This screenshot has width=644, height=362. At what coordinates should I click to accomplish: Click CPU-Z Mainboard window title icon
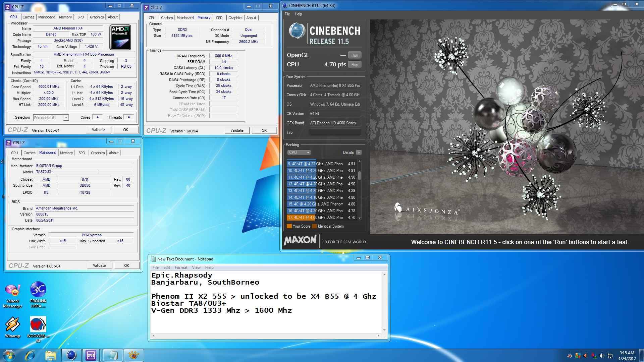coord(9,142)
